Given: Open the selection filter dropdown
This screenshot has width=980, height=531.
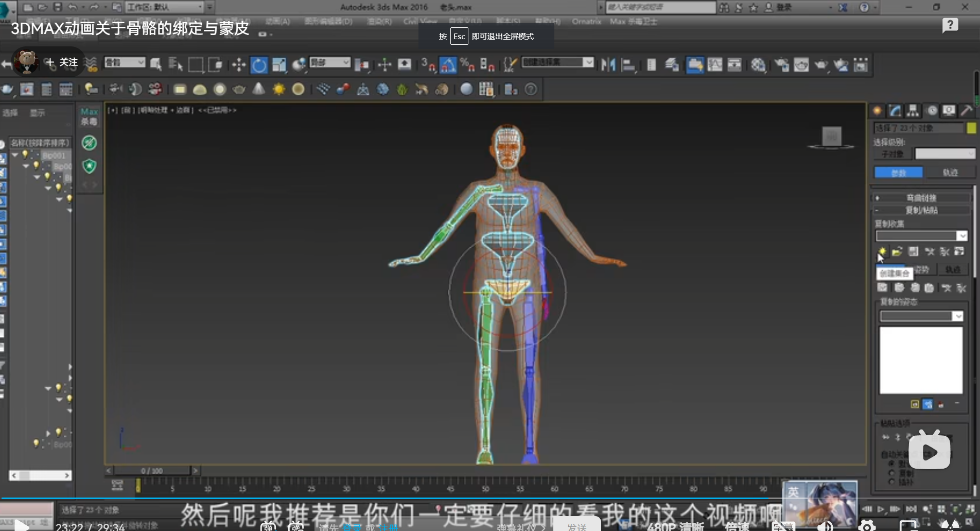Looking at the screenshot, I should coord(125,62).
